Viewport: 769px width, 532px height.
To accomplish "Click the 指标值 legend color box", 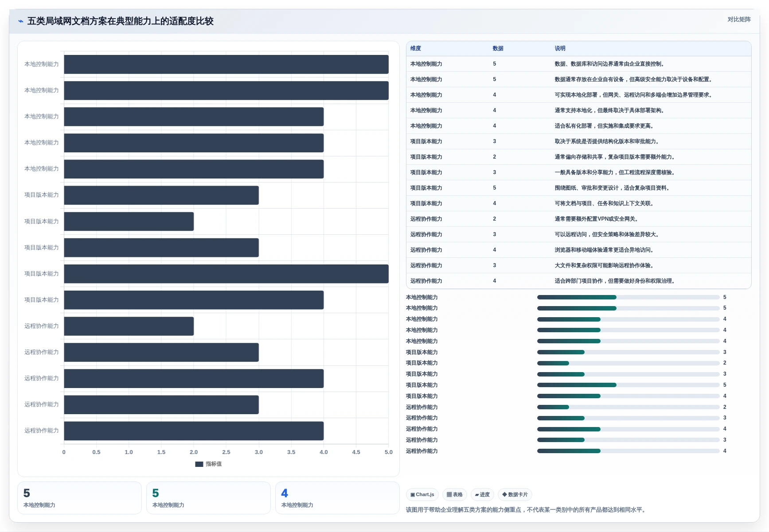I will (x=199, y=464).
